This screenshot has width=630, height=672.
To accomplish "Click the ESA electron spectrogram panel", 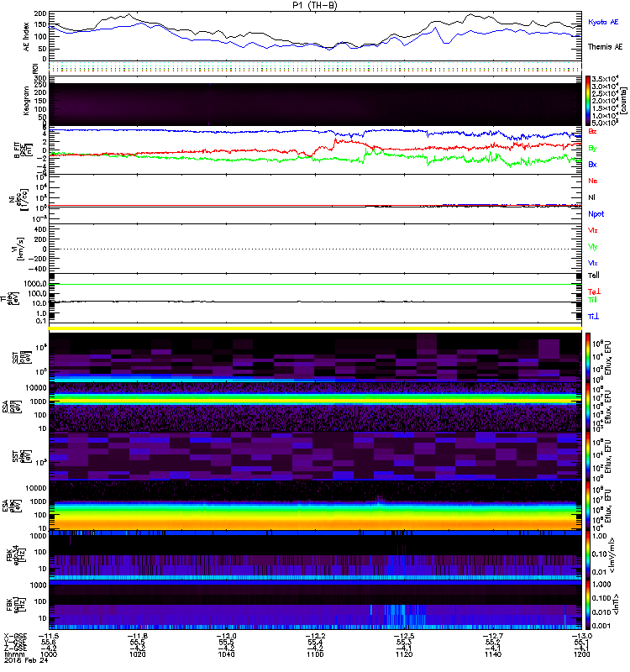I will [315, 506].
